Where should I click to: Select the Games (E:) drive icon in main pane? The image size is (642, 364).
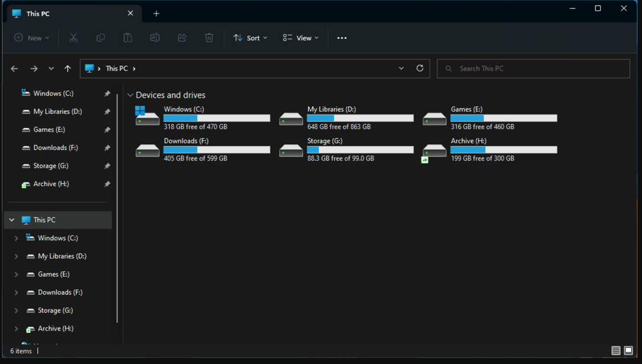point(434,119)
